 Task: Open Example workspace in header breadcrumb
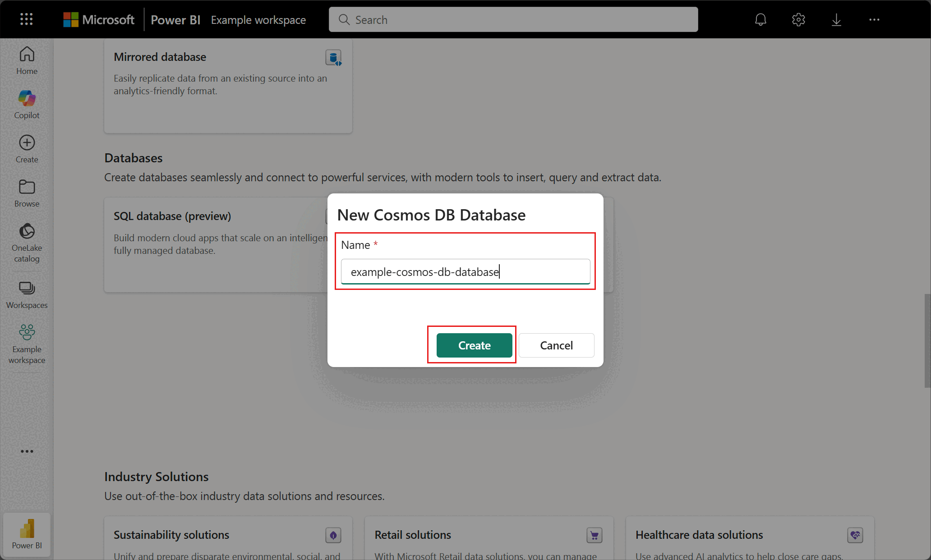click(x=258, y=20)
